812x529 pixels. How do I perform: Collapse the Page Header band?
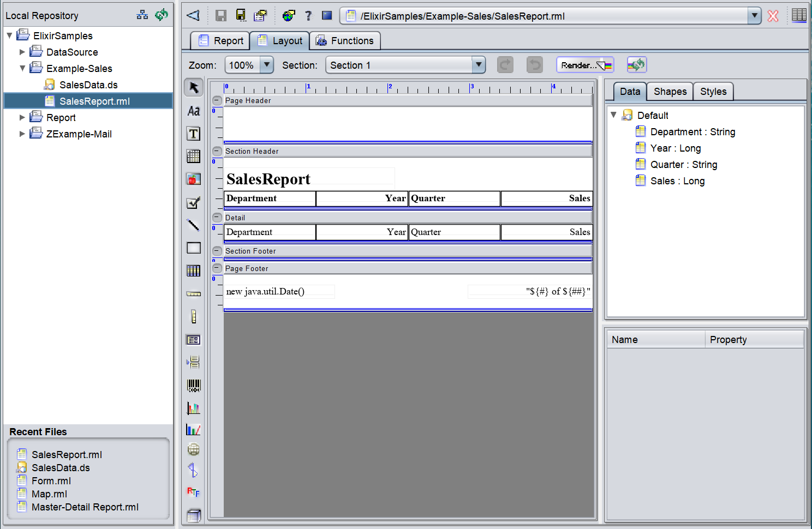[x=217, y=100]
